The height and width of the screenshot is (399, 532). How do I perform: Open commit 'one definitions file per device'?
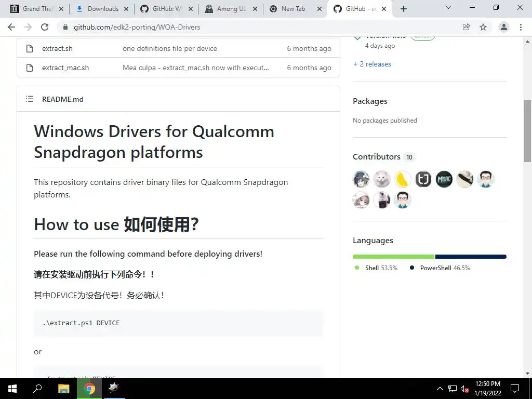pos(170,48)
